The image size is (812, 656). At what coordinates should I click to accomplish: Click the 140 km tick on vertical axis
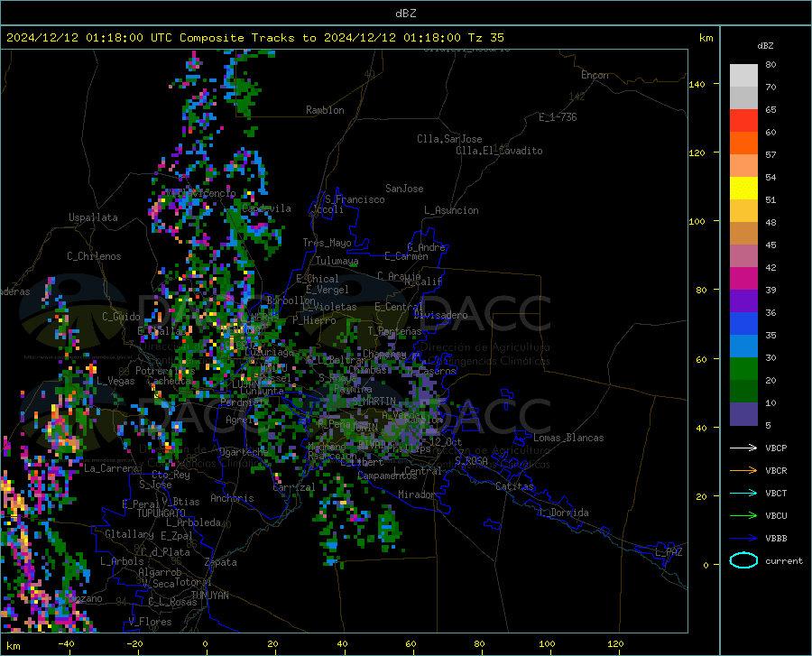click(x=697, y=84)
